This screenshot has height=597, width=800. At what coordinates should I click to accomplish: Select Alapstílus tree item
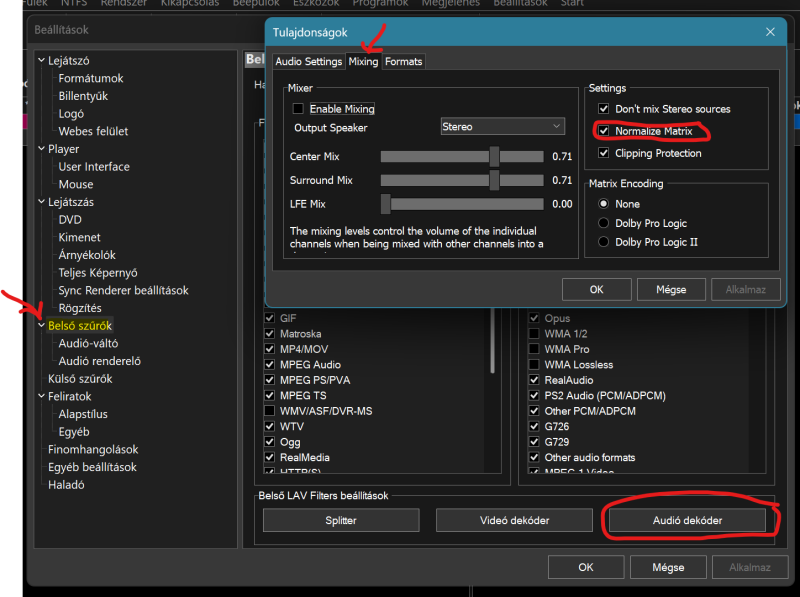(83, 414)
